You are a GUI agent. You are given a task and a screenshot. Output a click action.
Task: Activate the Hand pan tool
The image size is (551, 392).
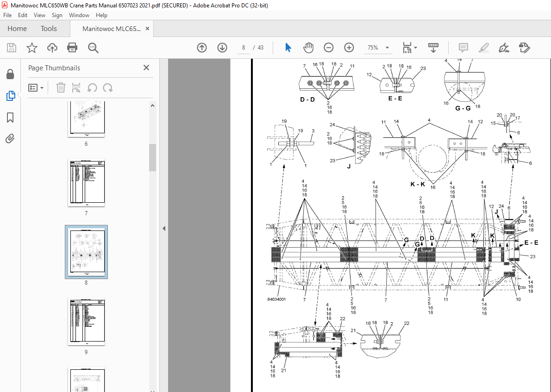click(308, 48)
